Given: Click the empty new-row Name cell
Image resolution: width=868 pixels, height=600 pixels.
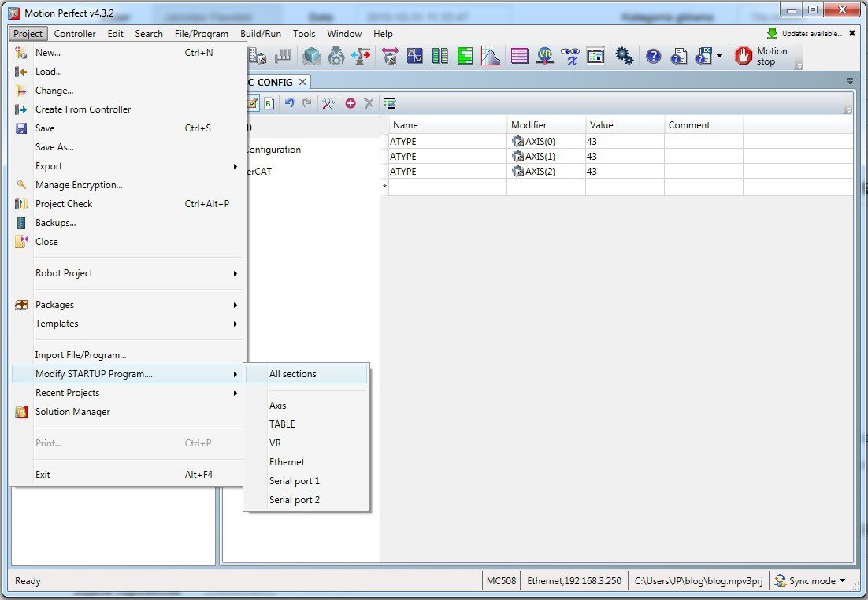Looking at the screenshot, I should [447, 187].
